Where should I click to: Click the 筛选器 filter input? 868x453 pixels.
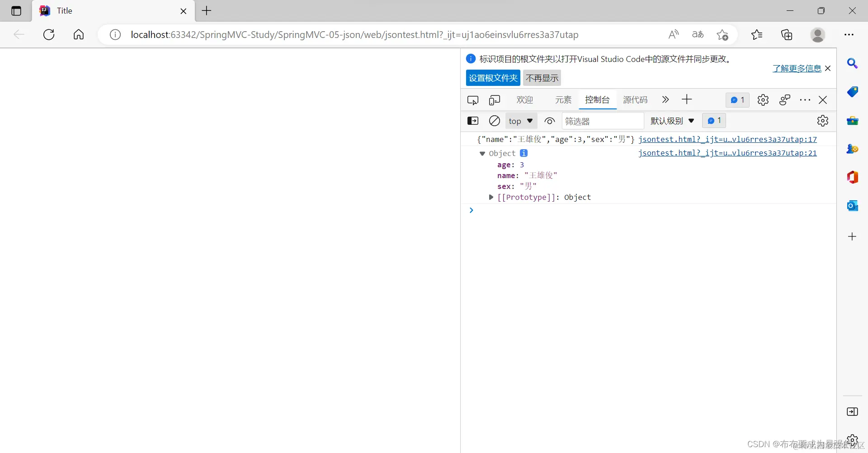pos(603,121)
